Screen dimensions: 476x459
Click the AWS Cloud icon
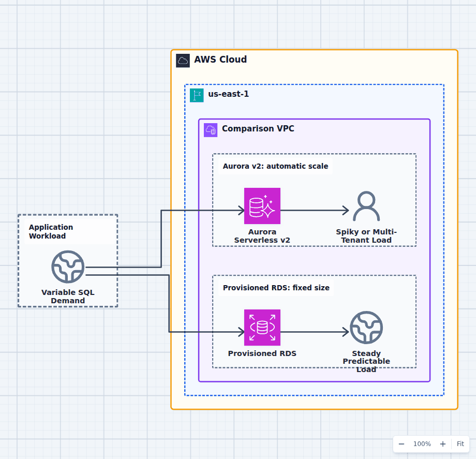[183, 61]
